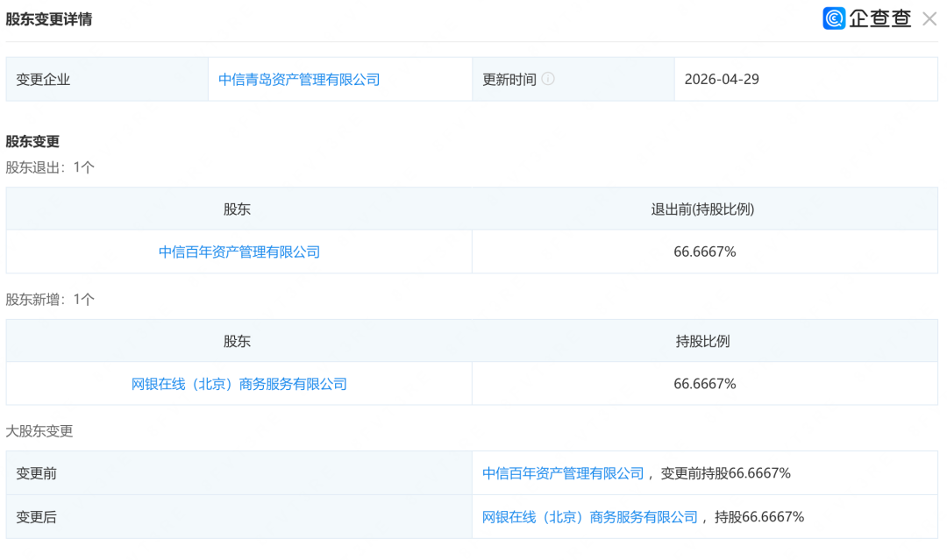This screenshot has height=560, width=947.
Task: Click the 企查查 logo icon
Action: [834, 18]
